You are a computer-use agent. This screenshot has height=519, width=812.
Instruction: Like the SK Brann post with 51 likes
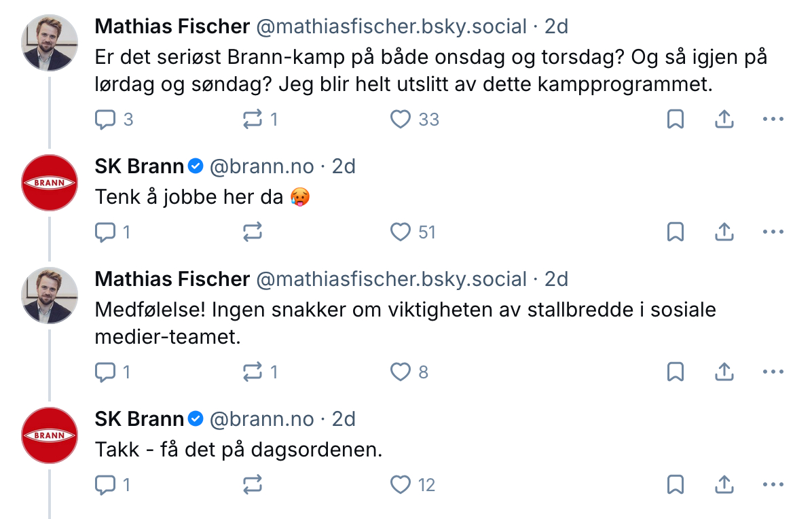click(x=401, y=232)
